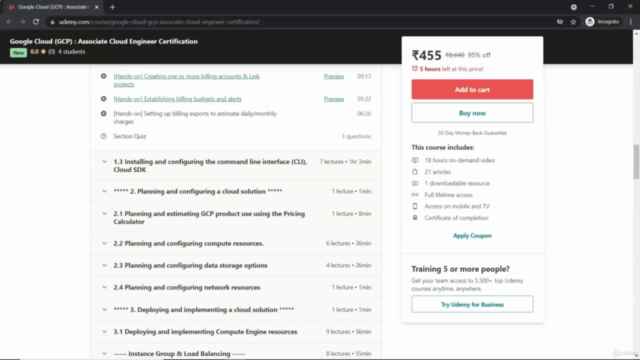Click the New badge in header

(18, 52)
